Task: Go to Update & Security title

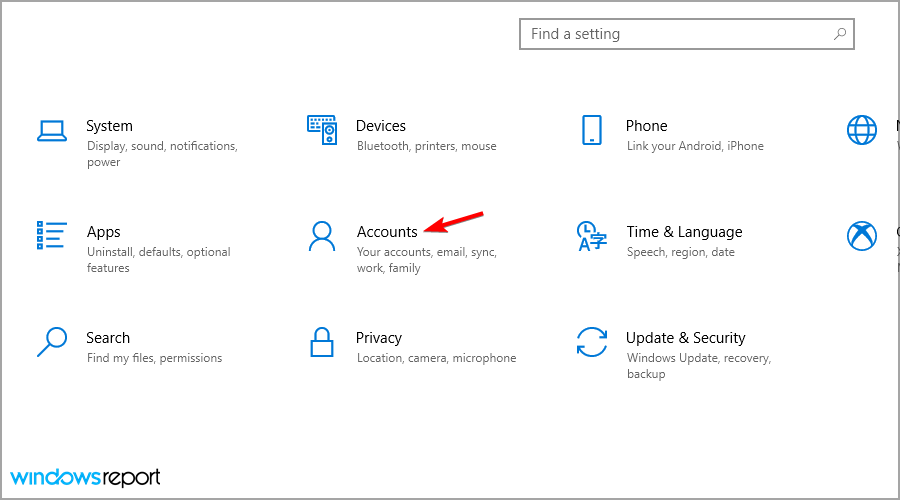Action: (685, 338)
